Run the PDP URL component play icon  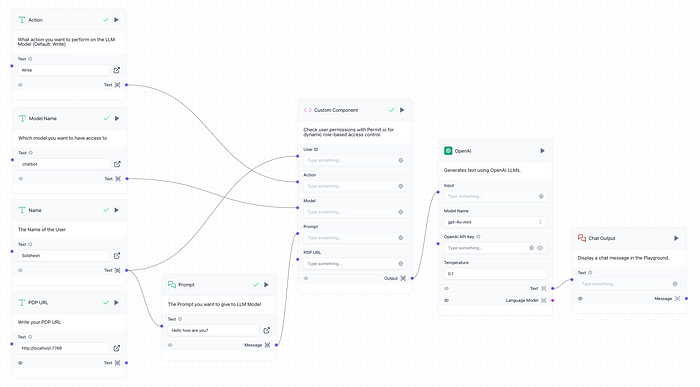point(117,302)
